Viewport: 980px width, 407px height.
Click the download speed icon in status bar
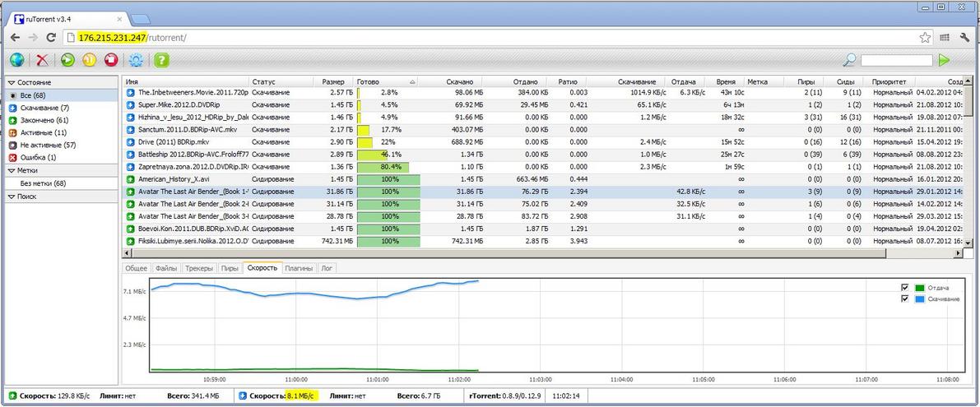[243, 395]
